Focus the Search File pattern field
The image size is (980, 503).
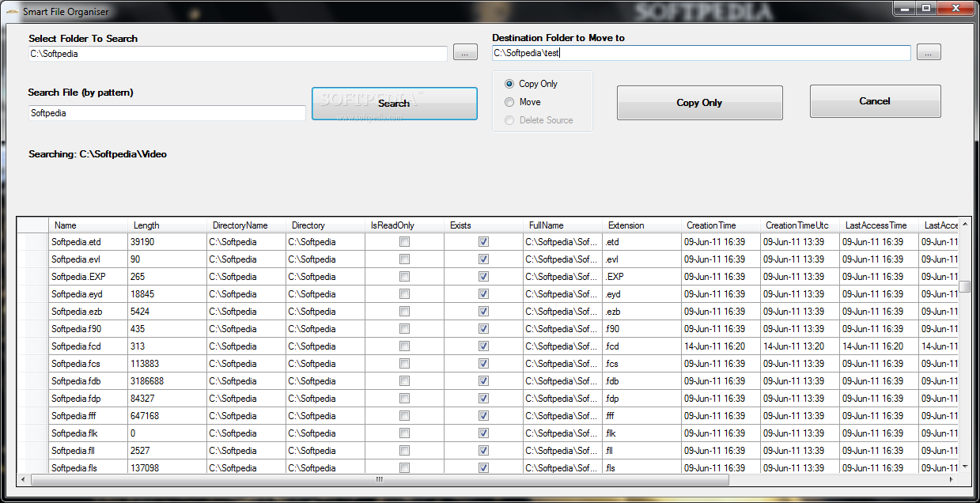click(x=167, y=113)
